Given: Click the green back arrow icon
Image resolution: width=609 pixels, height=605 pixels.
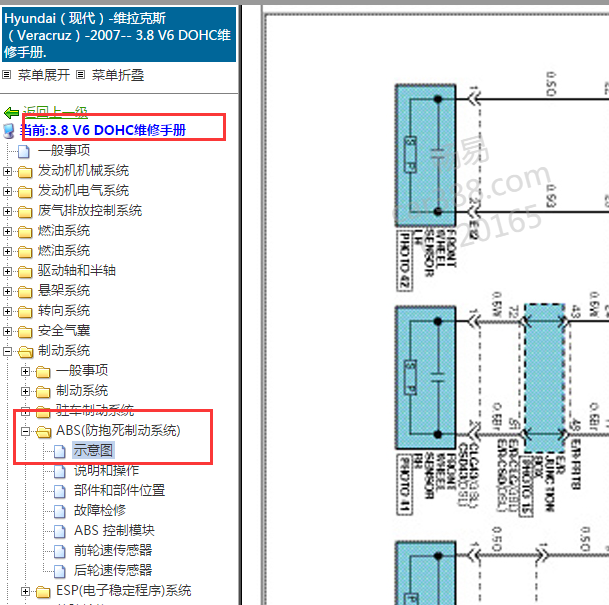Looking at the screenshot, I should click(11, 113).
